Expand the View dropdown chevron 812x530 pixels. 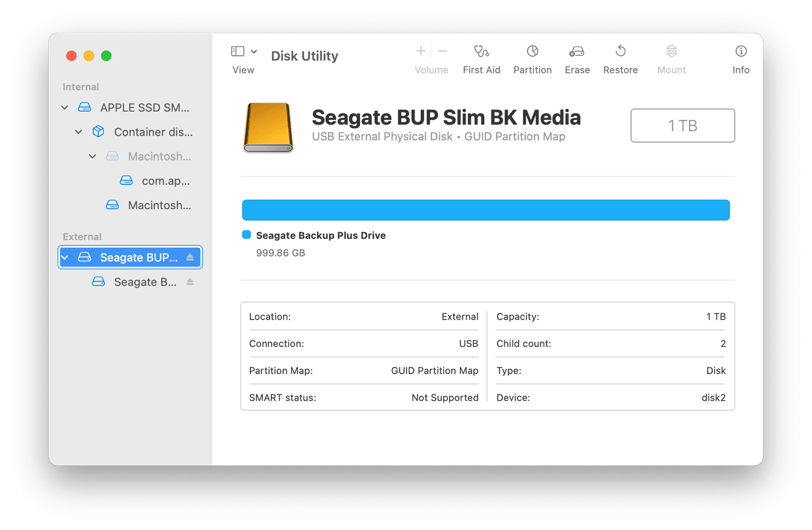point(254,52)
